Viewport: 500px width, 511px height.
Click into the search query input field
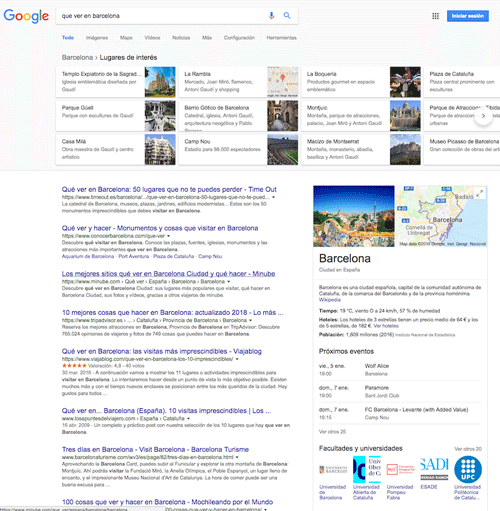pyautogui.click(x=163, y=16)
